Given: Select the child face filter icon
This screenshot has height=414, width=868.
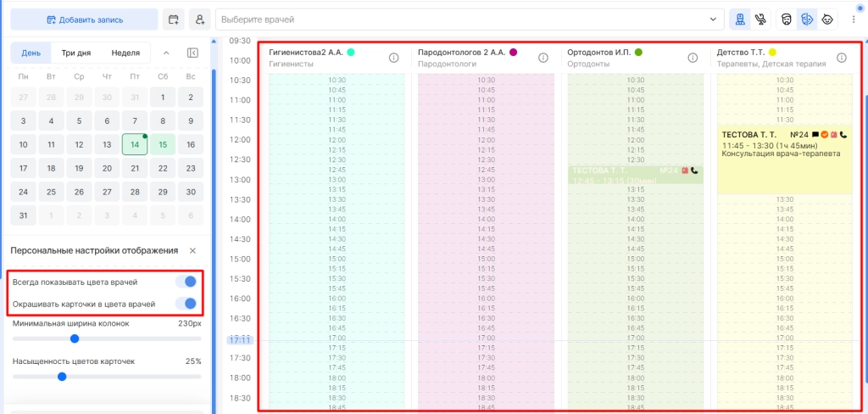Looking at the screenshot, I should (x=827, y=20).
